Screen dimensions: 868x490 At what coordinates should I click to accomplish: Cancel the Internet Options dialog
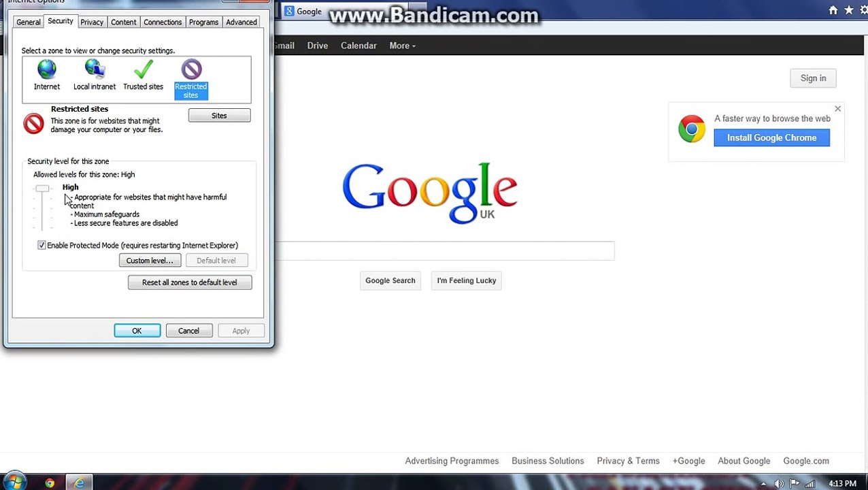pyautogui.click(x=189, y=331)
